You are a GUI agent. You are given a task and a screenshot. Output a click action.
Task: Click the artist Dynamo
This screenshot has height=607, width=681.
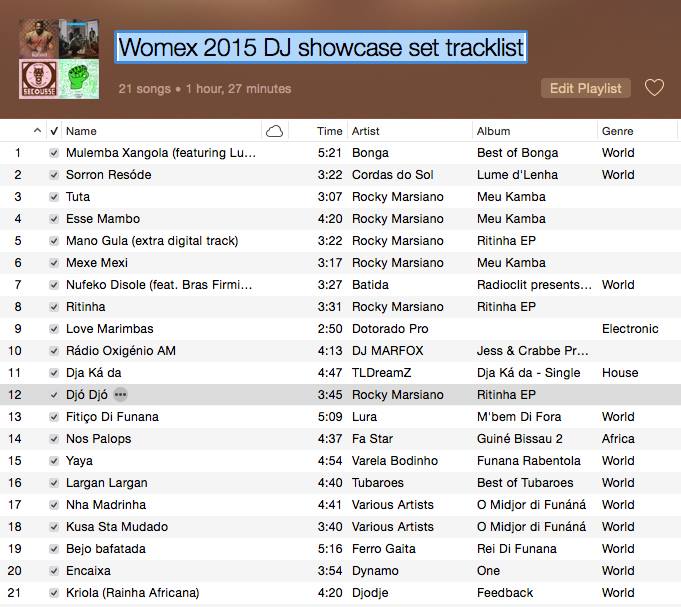pyautogui.click(x=375, y=571)
